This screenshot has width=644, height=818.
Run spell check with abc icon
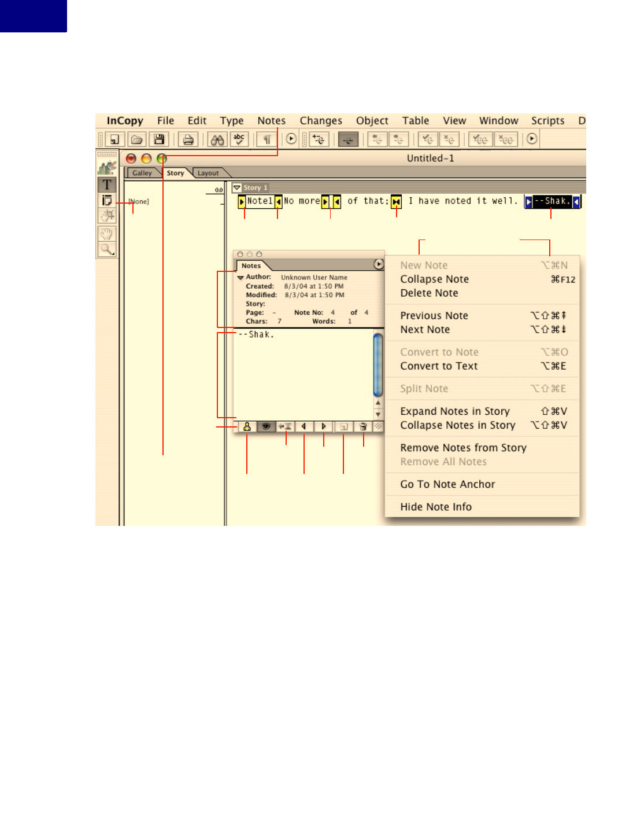pyautogui.click(x=239, y=139)
